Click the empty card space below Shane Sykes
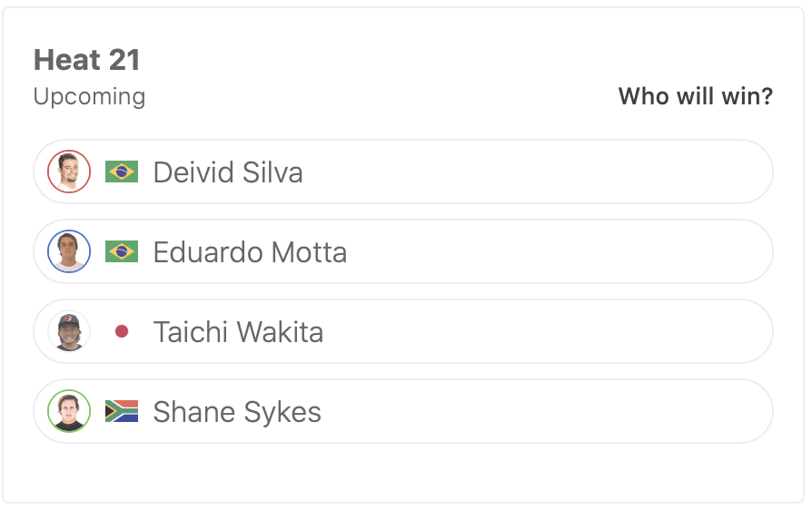This screenshot has width=812, height=510. coord(403,472)
